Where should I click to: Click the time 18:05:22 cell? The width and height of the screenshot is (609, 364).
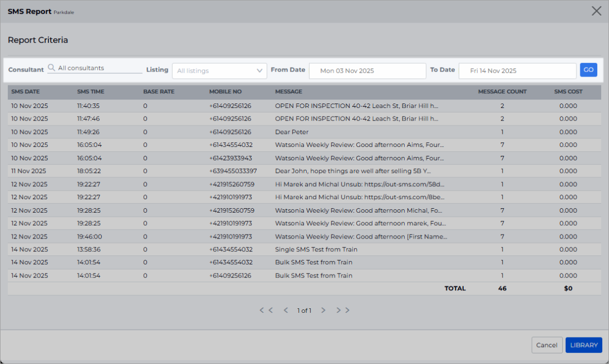point(88,171)
